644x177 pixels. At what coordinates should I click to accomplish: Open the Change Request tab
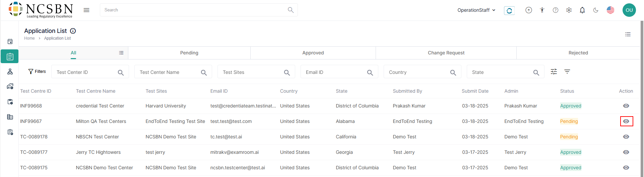[x=446, y=53]
